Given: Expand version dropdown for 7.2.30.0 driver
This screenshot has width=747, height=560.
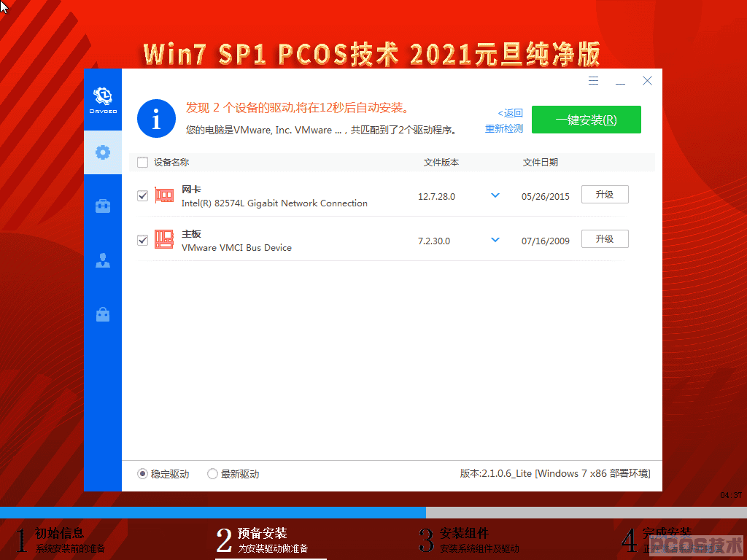Looking at the screenshot, I should (x=495, y=240).
